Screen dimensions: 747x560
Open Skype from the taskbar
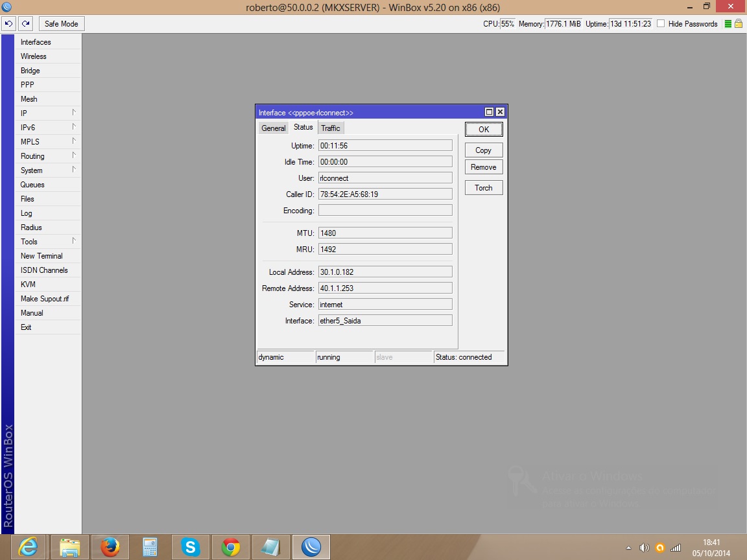point(190,547)
